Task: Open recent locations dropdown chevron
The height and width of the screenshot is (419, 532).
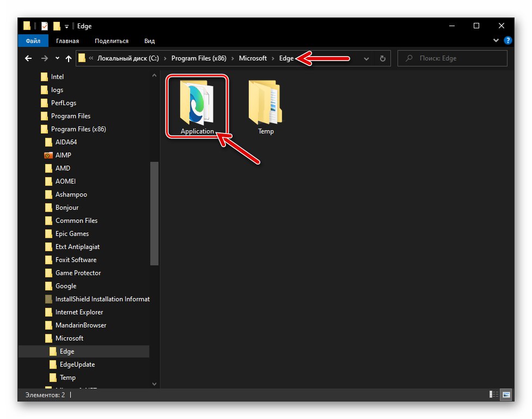Action: [57, 58]
